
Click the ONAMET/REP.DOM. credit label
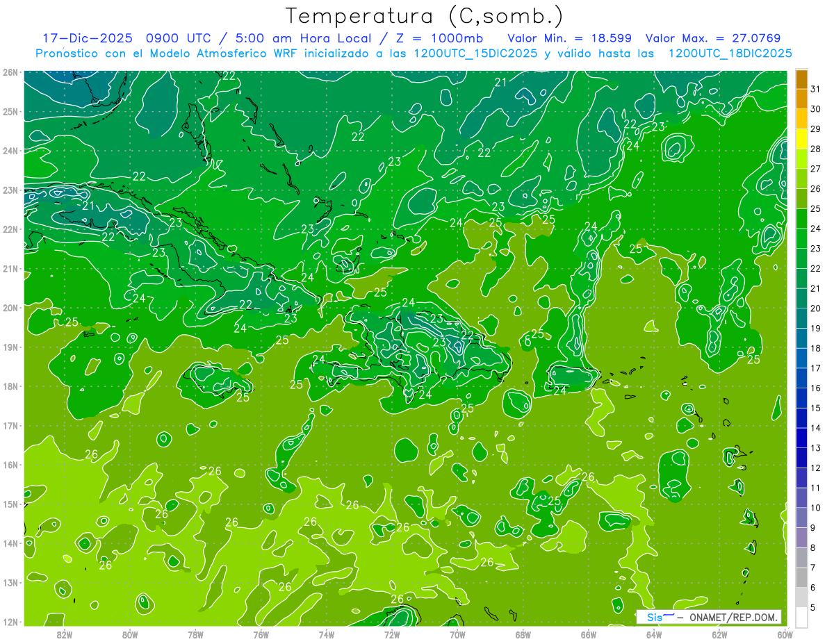[733, 618]
